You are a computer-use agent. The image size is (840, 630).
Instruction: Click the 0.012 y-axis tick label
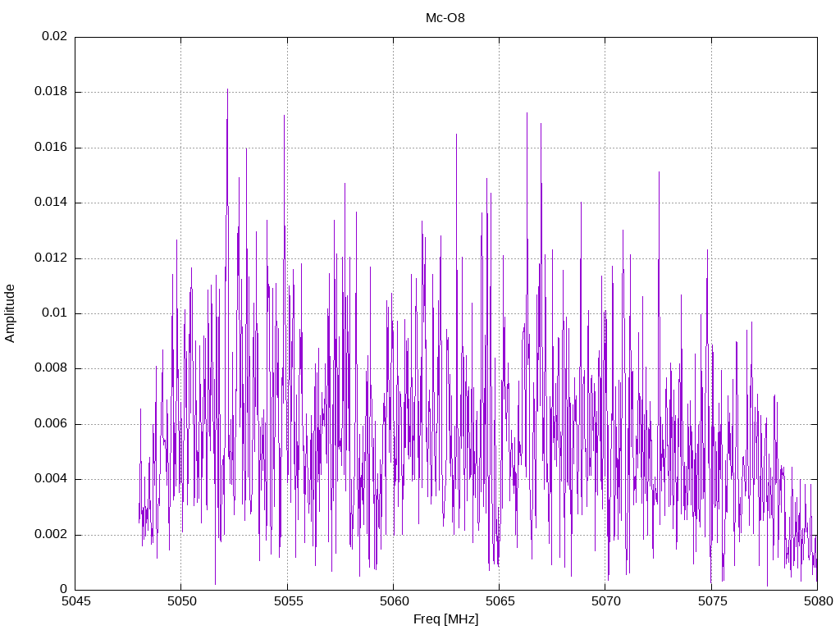51,258
